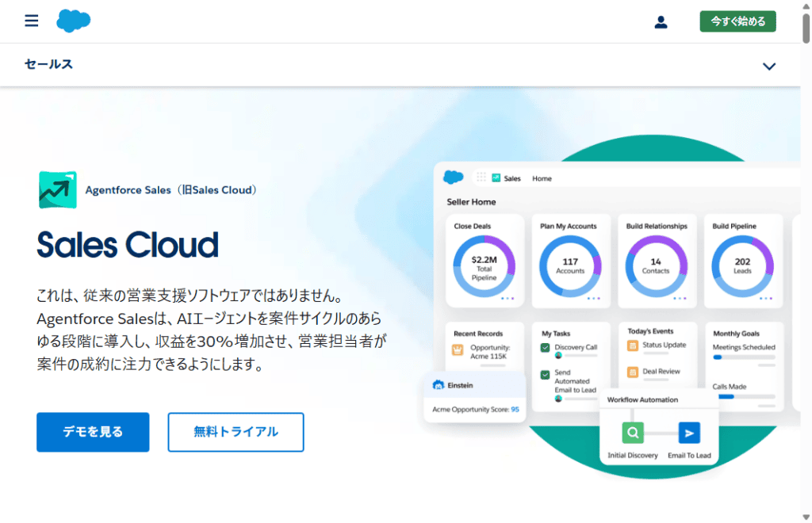Open the user account login icon
812x523 pixels.
pos(661,21)
